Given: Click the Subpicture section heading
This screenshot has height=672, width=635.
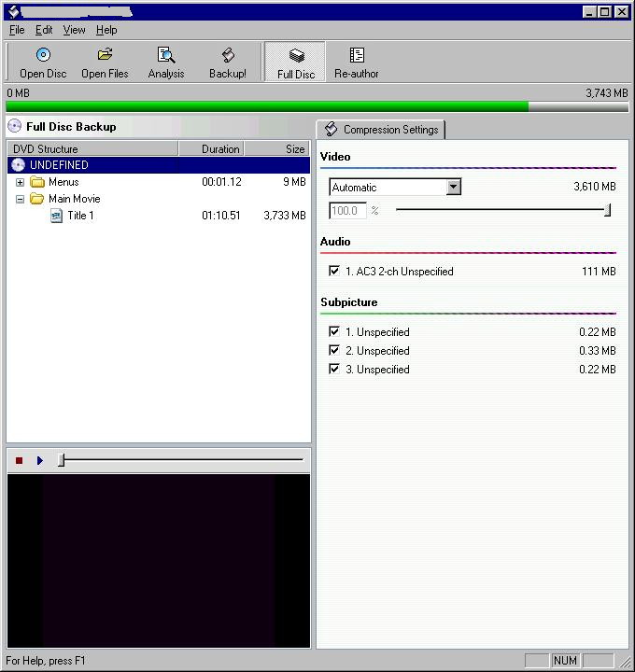Looking at the screenshot, I should coord(348,302).
